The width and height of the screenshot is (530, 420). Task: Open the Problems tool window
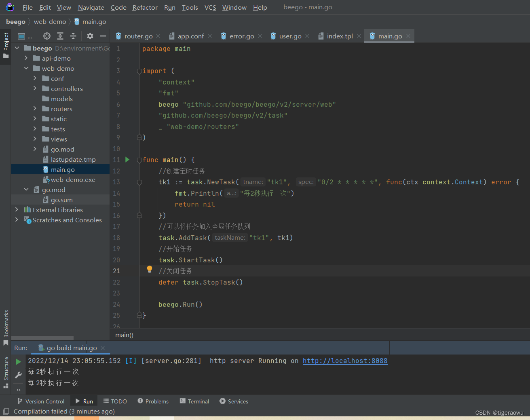[x=153, y=401]
